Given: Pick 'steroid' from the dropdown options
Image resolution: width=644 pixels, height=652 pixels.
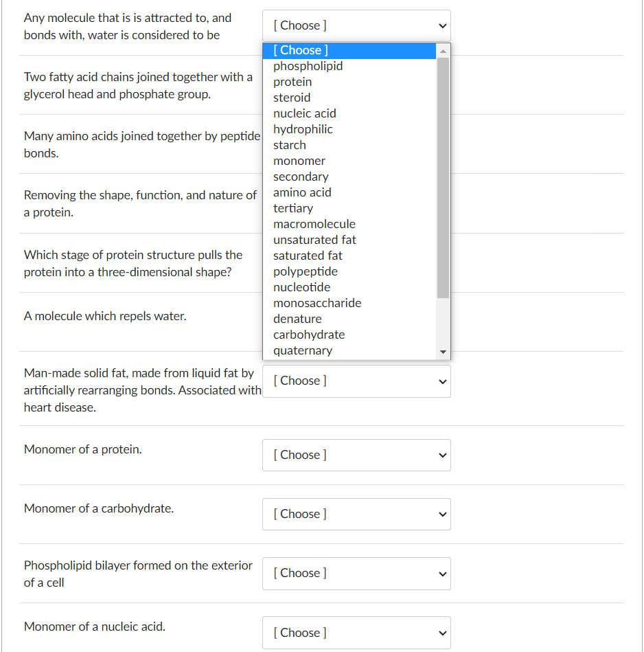Looking at the screenshot, I should (x=349, y=98).
